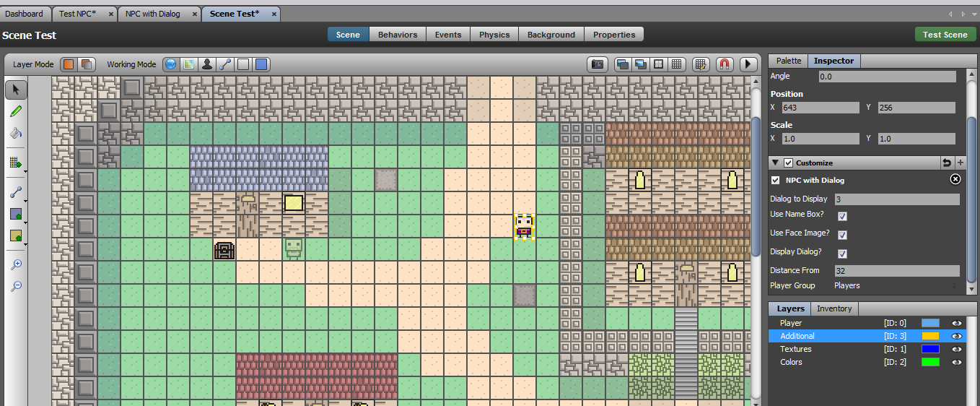Switch to the Dashboard tab
The height and width of the screenshot is (406, 980).
coord(24,14)
